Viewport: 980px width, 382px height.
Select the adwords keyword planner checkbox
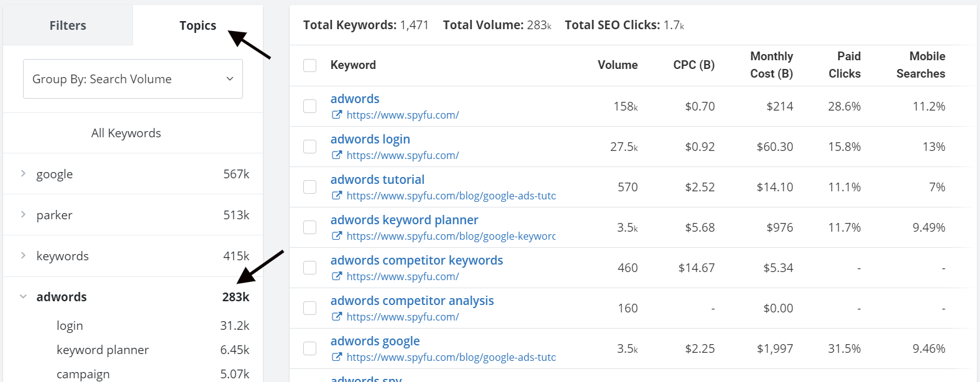click(309, 227)
